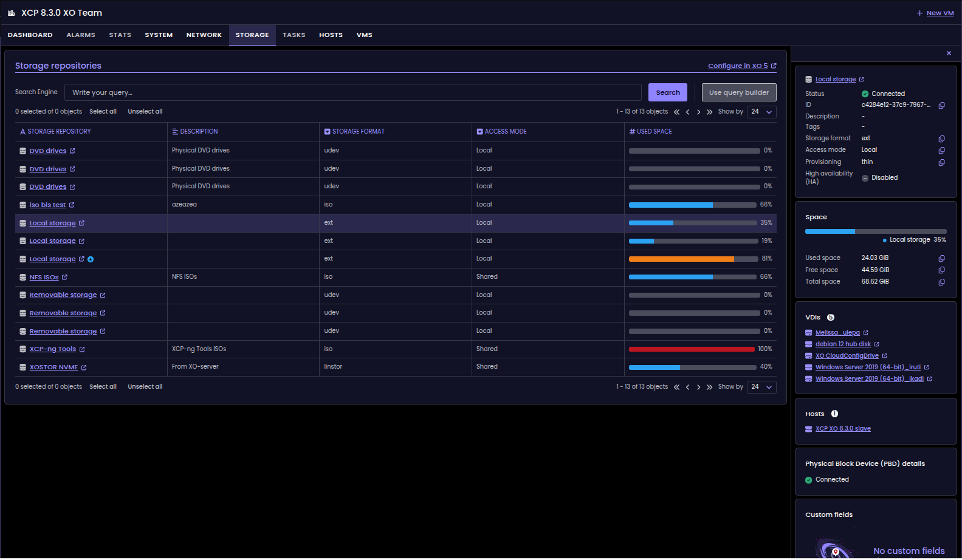962x560 pixels.
Task: Go to first page in top pagination
Action: pos(676,112)
